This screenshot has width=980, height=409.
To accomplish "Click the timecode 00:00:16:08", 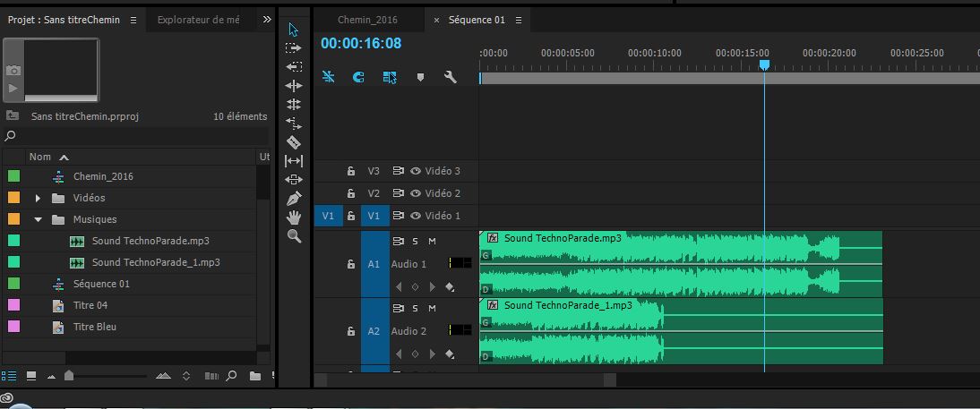I will pyautogui.click(x=361, y=43).
